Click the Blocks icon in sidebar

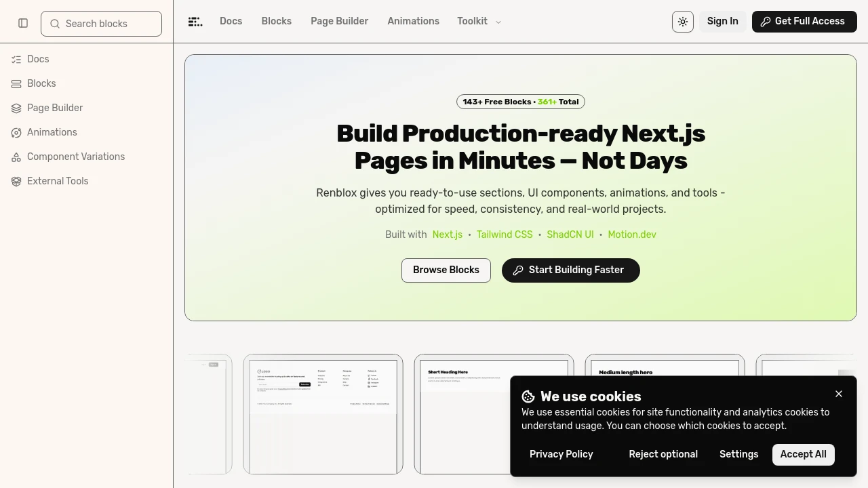click(x=16, y=84)
